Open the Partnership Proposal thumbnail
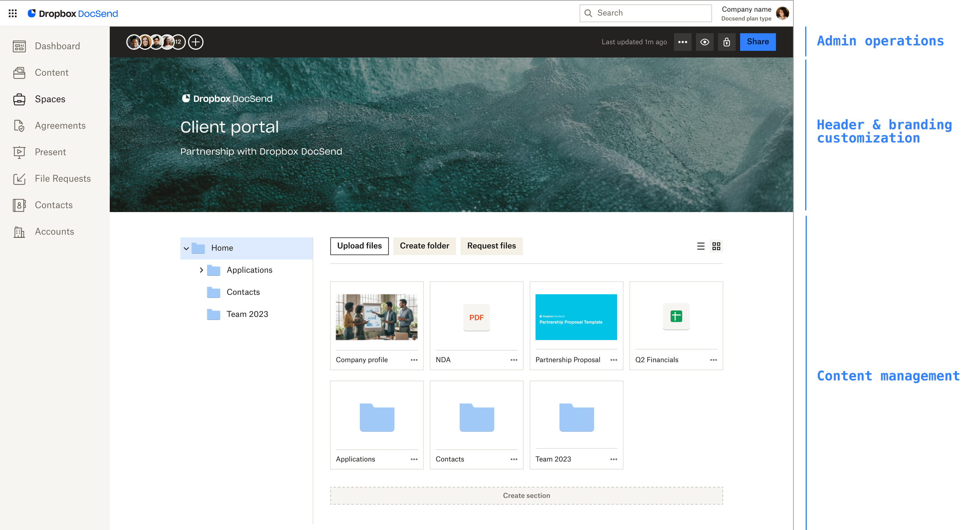 pyautogui.click(x=576, y=317)
